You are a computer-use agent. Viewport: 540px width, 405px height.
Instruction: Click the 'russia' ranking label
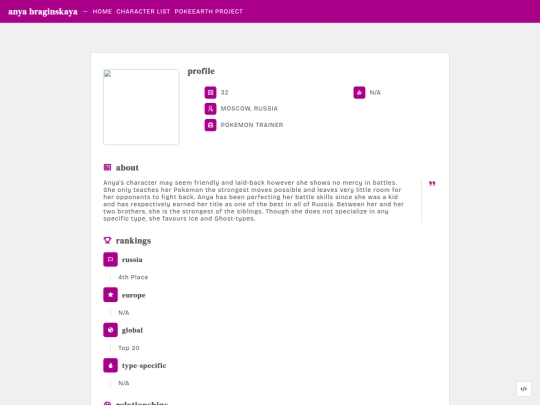click(132, 260)
